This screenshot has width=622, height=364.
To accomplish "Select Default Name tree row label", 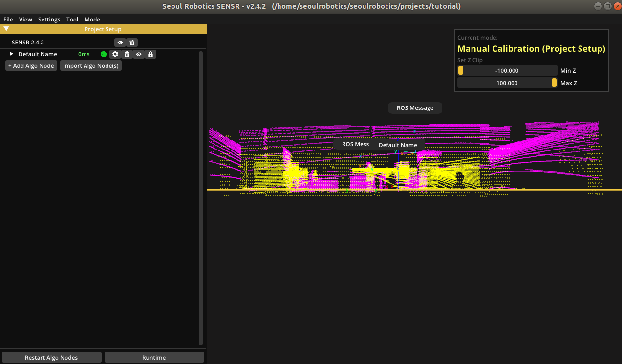I will pos(38,54).
